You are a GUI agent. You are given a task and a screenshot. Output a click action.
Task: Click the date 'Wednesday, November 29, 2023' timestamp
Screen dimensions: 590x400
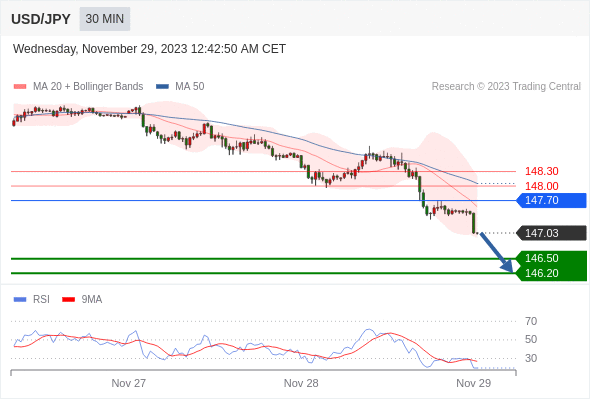(149, 49)
